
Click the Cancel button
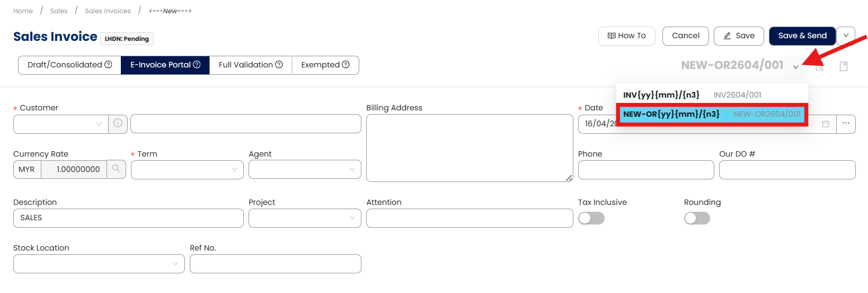[685, 36]
